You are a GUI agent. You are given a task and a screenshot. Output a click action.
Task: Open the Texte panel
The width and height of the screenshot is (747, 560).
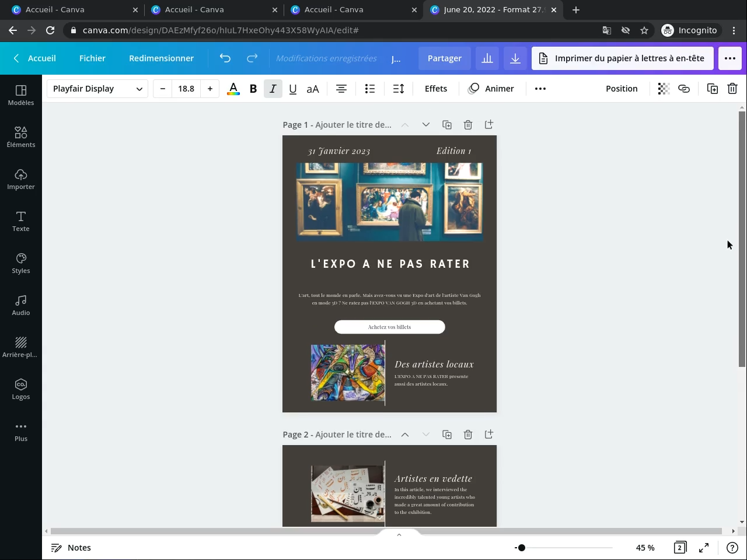(x=21, y=221)
